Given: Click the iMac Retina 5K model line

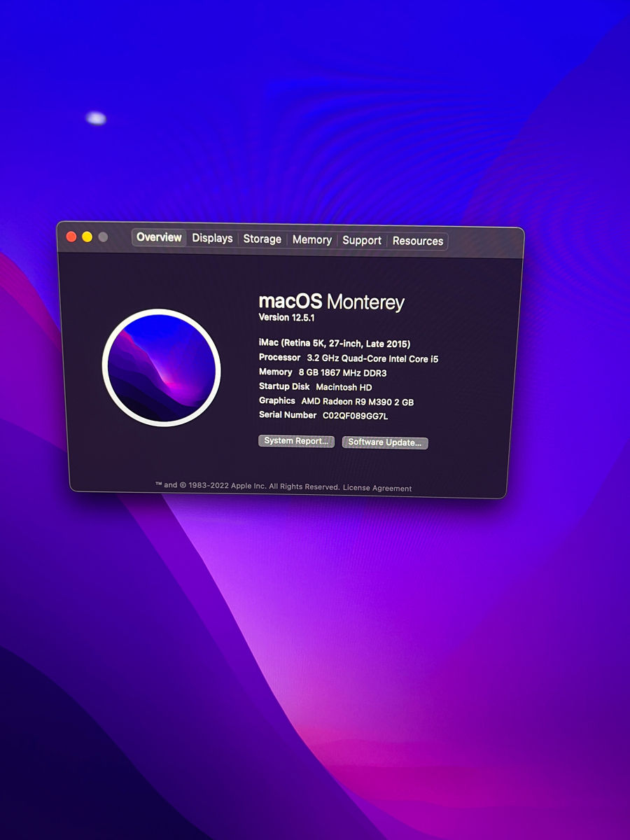Looking at the screenshot, I should pos(335,344).
